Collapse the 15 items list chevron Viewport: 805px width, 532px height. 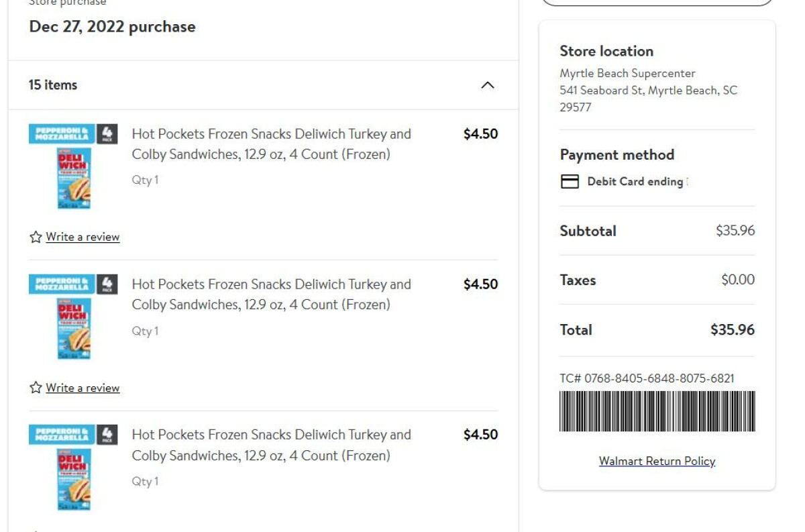click(x=488, y=85)
